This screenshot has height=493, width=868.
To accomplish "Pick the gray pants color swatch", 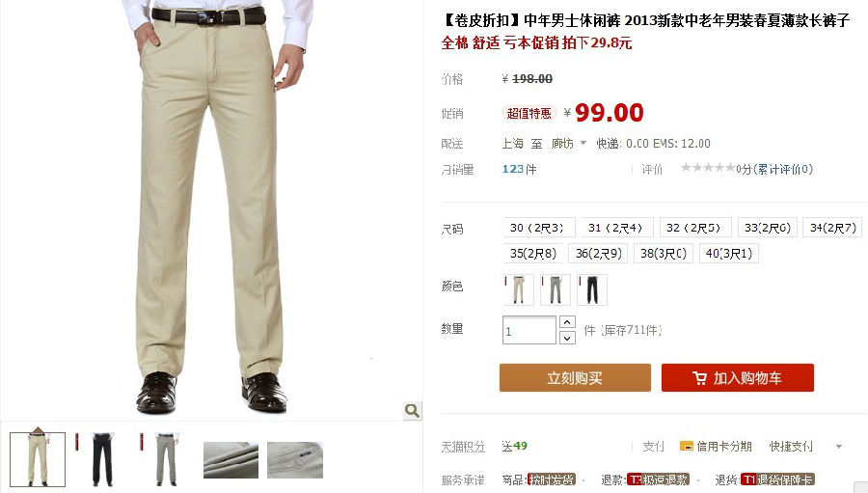I will pyautogui.click(x=556, y=289).
